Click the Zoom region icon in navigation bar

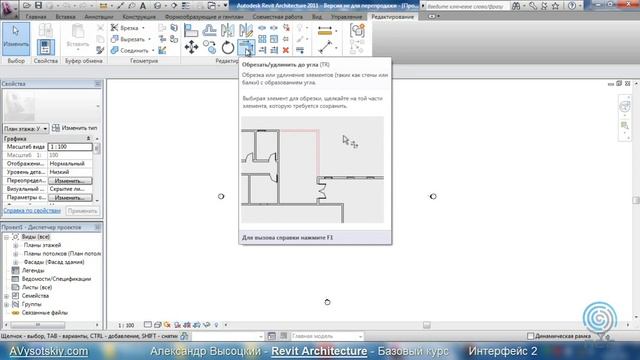tap(625, 125)
